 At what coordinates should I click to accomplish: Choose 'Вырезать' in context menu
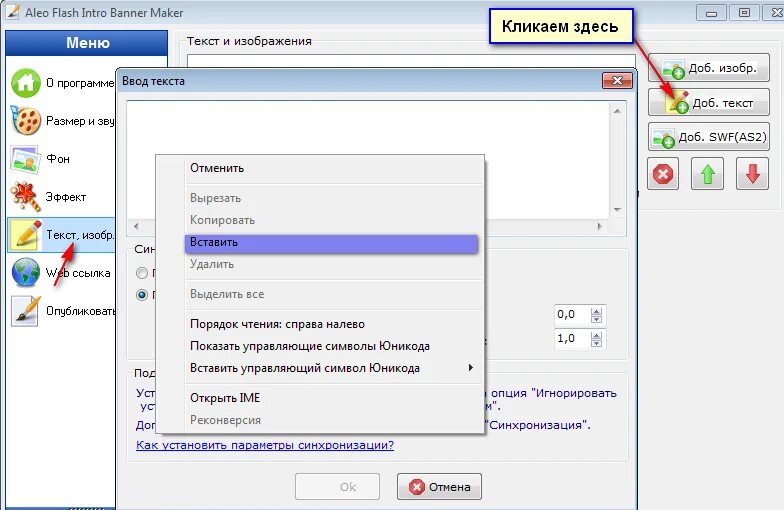(x=320, y=198)
